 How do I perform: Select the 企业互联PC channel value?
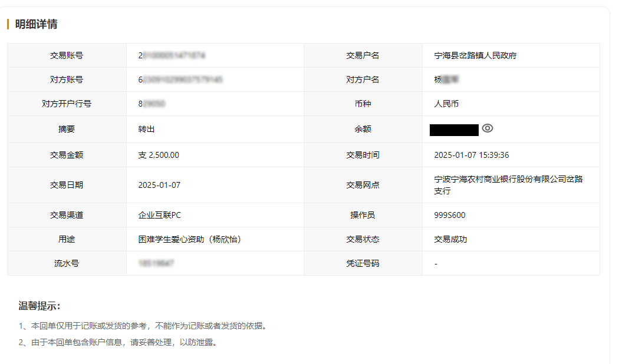[x=160, y=215]
